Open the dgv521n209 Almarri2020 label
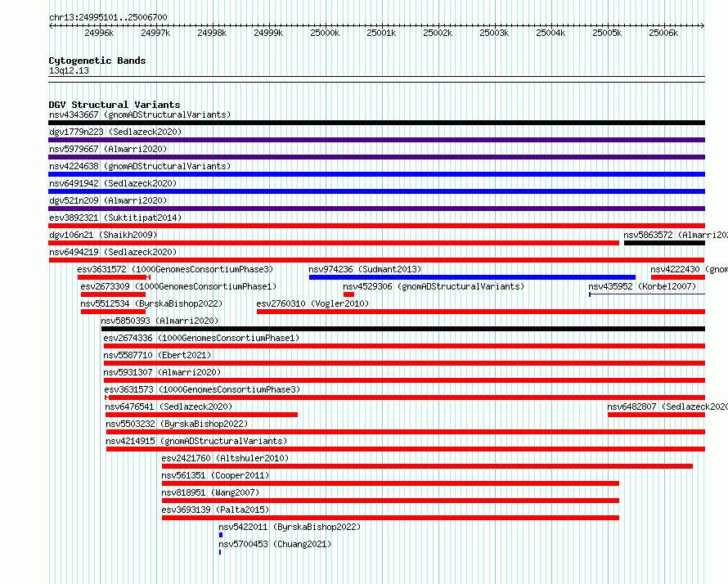Viewport: 728px width, 584px height. point(108,200)
